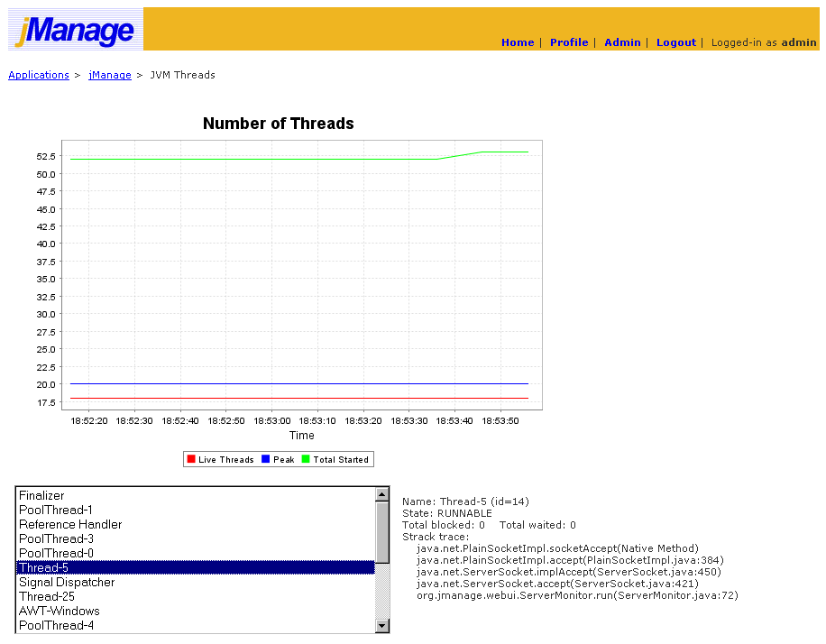Select PoolThread-3 in thread list

pos(196,538)
